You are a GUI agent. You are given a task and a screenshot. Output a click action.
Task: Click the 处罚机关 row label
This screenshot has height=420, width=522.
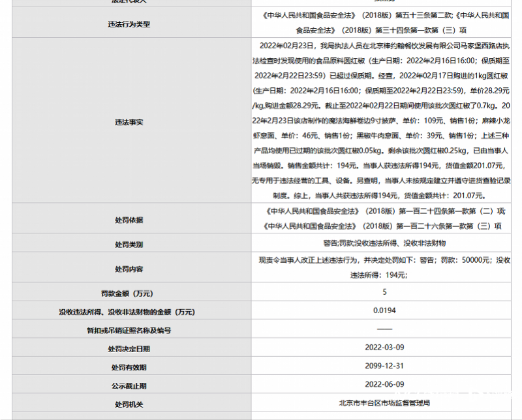tap(129, 404)
